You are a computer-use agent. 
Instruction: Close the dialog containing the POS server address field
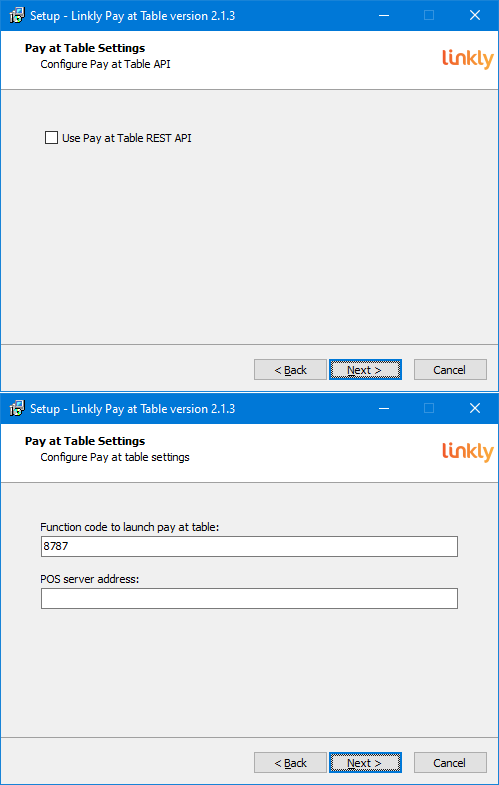tap(475, 409)
